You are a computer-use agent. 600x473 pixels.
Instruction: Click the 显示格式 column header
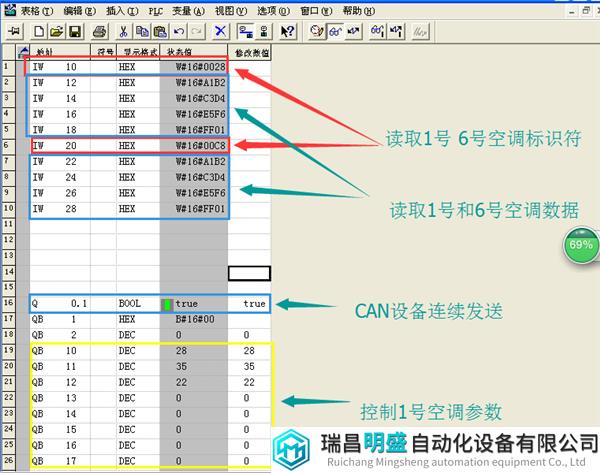(138, 52)
